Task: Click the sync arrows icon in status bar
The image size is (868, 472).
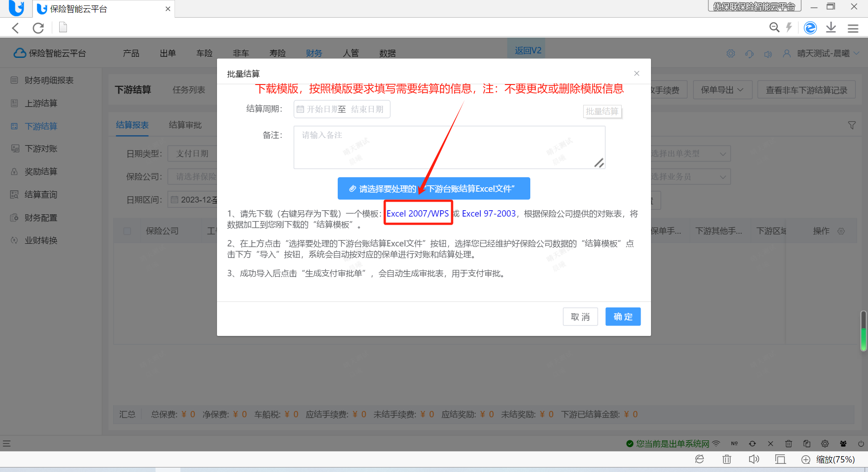Action: point(752,444)
